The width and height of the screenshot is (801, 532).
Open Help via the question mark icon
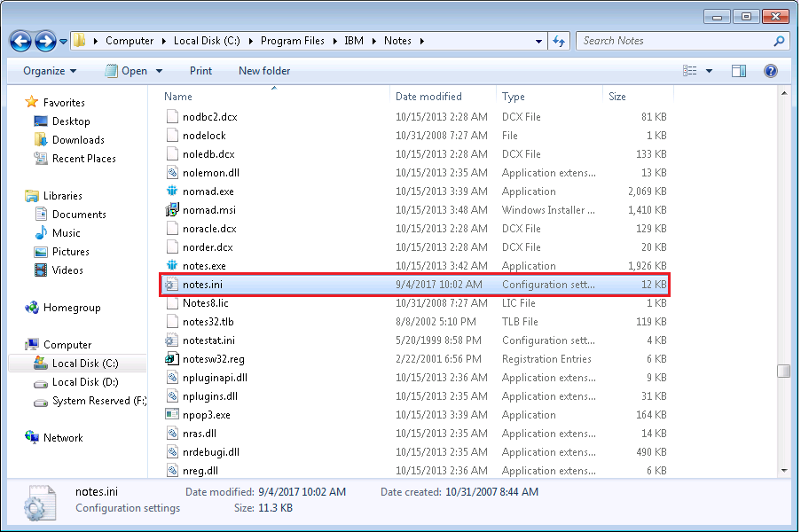770,71
